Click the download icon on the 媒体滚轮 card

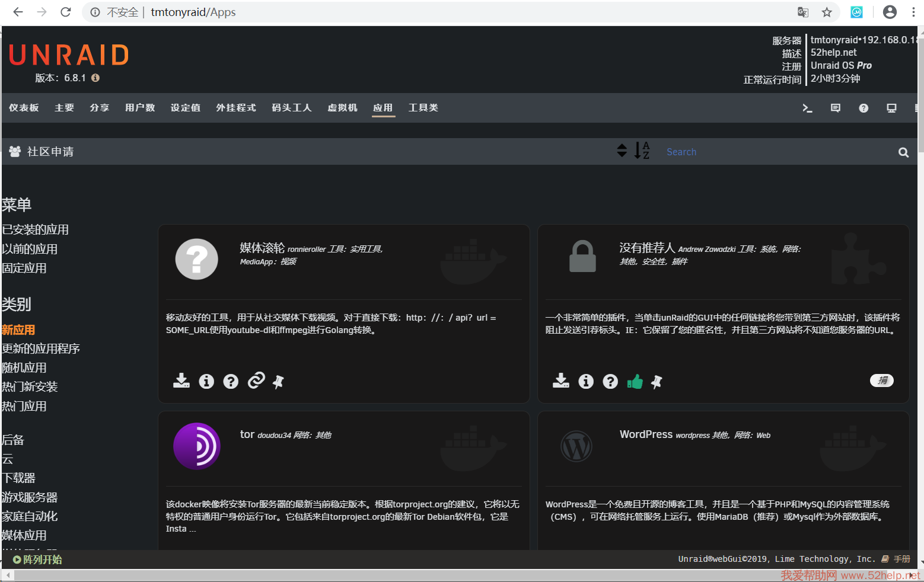coord(181,381)
